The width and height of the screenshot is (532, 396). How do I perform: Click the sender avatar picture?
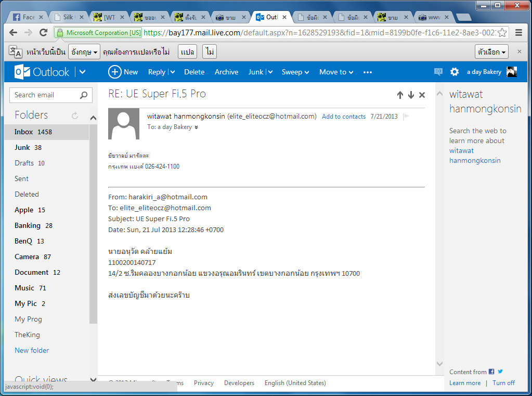coord(123,124)
